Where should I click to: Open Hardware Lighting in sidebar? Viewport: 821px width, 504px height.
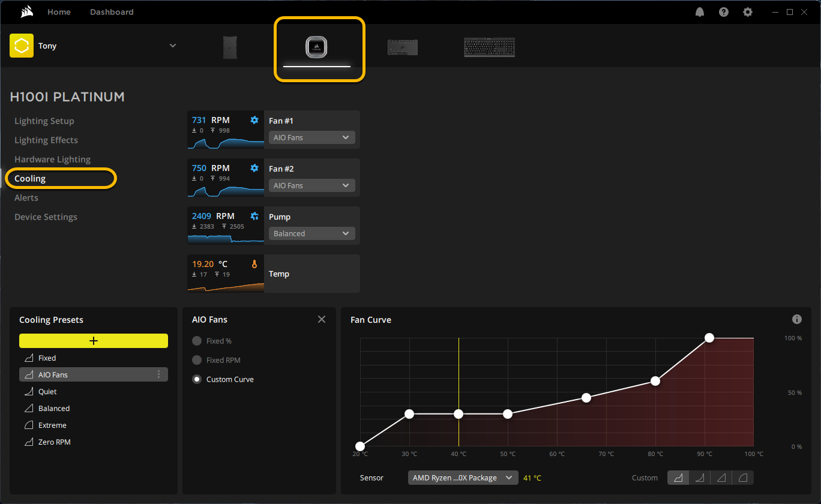click(53, 159)
